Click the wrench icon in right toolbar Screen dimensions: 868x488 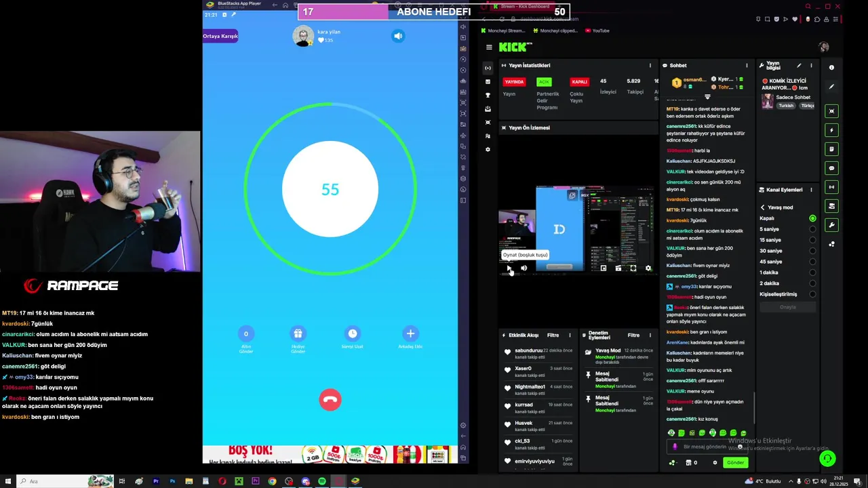(x=832, y=225)
